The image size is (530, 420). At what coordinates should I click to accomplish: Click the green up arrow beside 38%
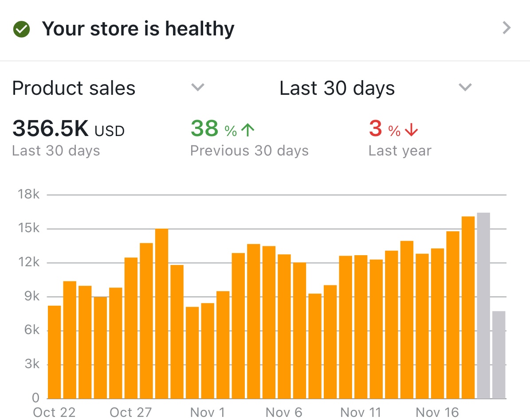247,129
